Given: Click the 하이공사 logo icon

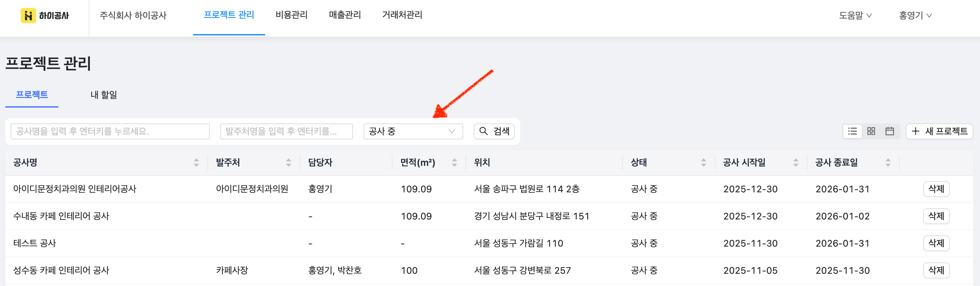Looking at the screenshot, I should coord(28,16).
